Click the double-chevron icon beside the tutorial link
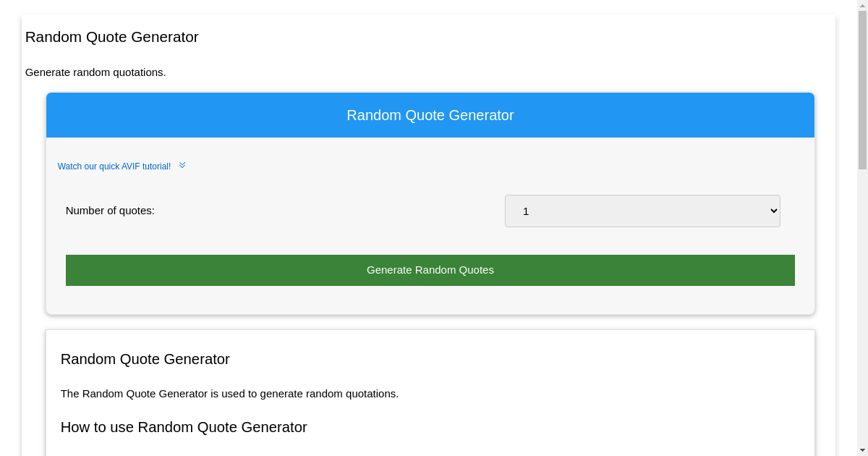Viewport: 868px width, 456px height. (182, 165)
